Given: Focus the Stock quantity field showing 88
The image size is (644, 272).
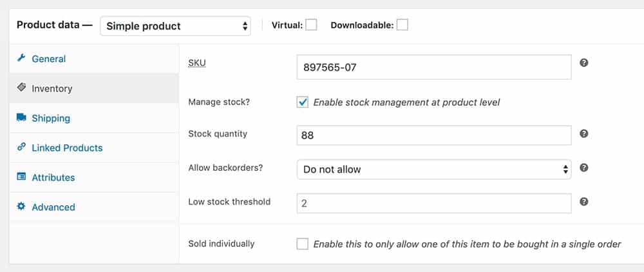Looking at the screenshot, I should (434, 135).
